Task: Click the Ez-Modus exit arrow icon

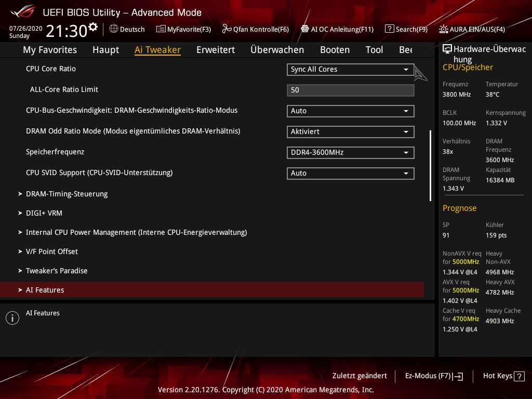Action: (x=458, y=376)
